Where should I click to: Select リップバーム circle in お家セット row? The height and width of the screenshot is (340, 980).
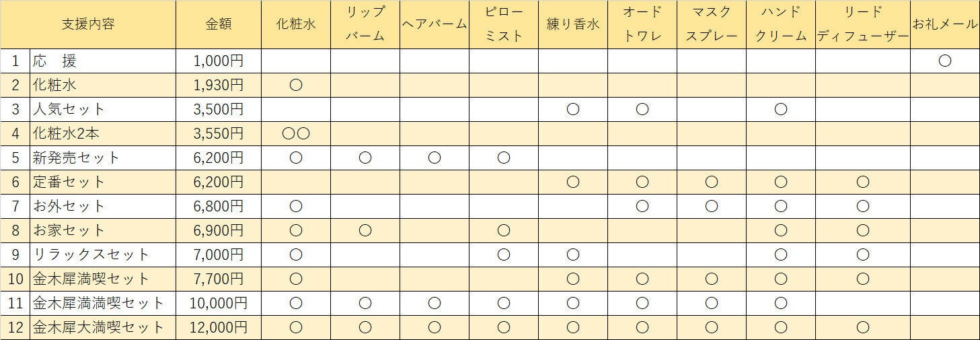click(x=365, y=231)
